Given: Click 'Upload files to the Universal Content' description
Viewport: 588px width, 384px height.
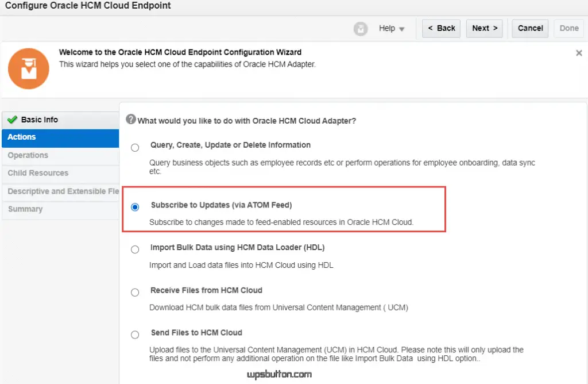Looking at the screenshot, I should [x=336, y=354].
